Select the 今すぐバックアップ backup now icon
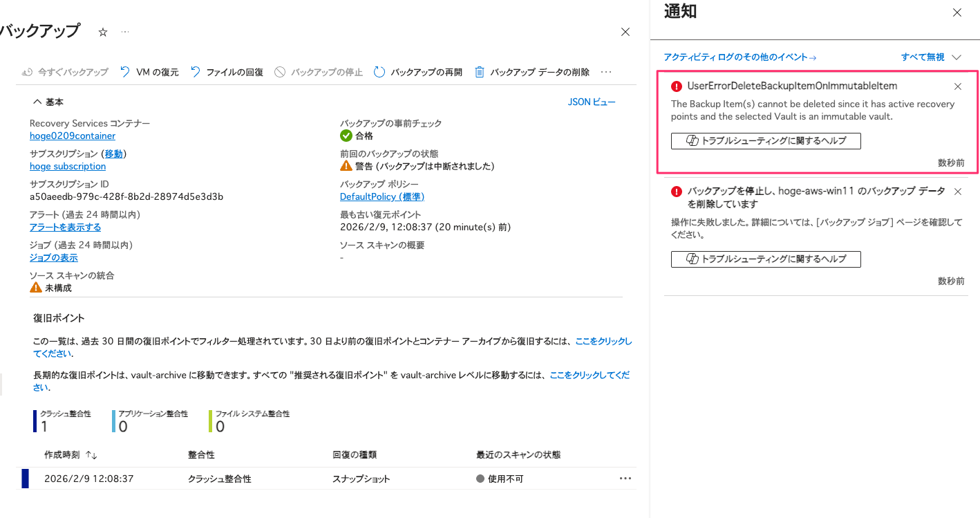This screenshot has height=518, width=980. coord(27,71)
